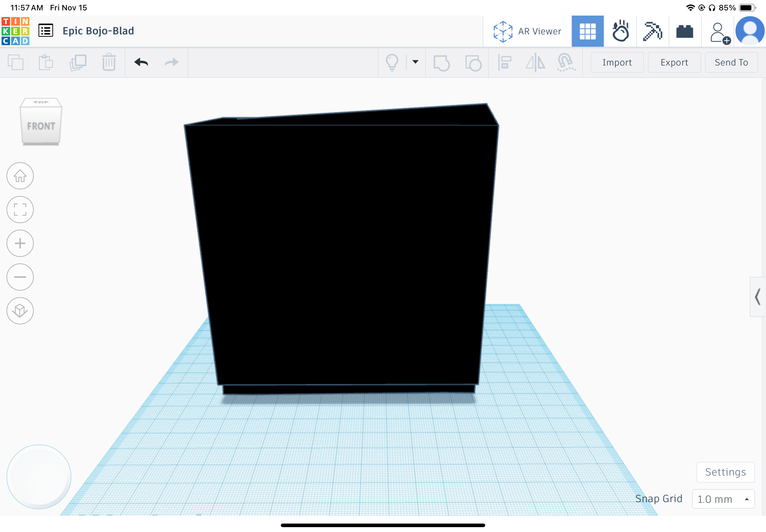Click the Import button
Image resolution: width=766 pixels, height=532 pixels.
pyautogui.click(x=617, y=62)
